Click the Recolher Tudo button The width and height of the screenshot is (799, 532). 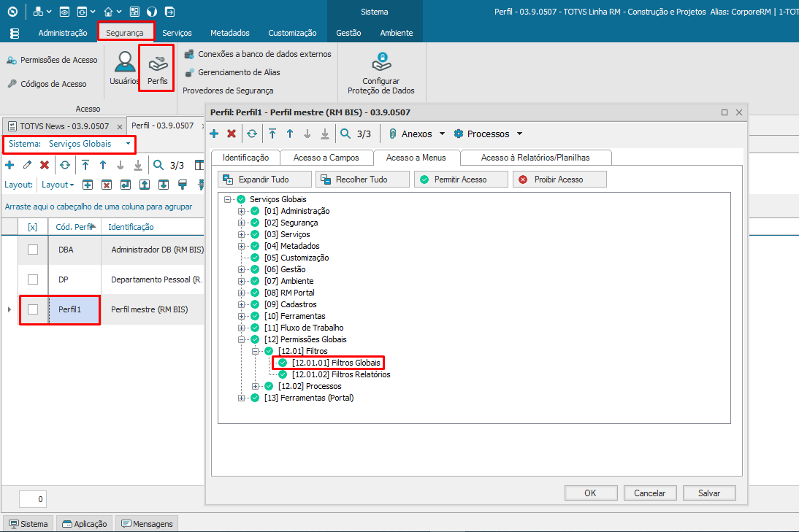click(x=362, y=180)
